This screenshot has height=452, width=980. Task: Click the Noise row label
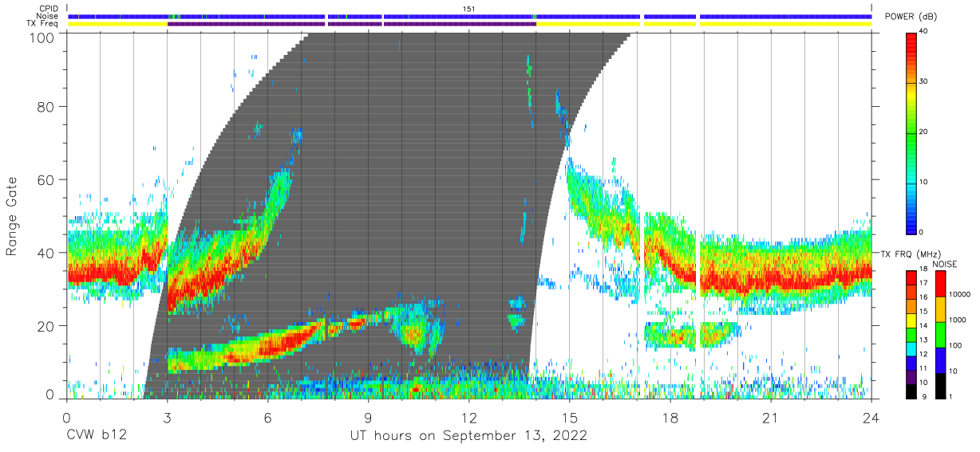click(49, 16)
